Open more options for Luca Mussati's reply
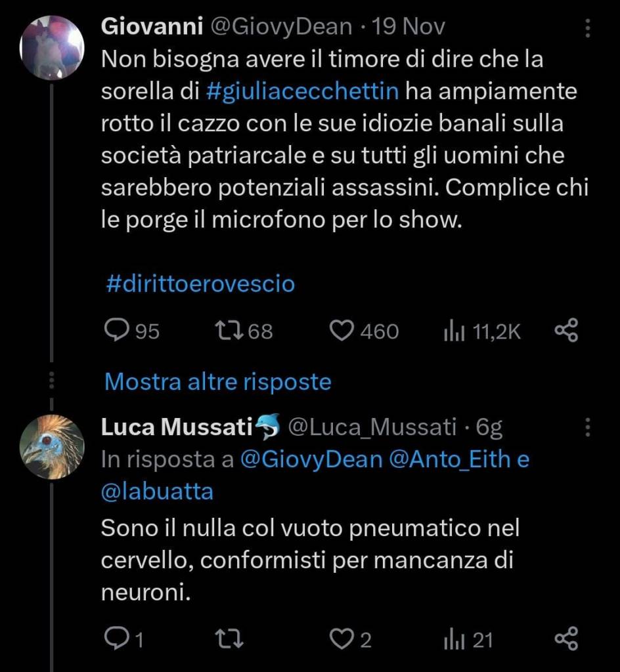The image size is (620, 672). (587, 428)
